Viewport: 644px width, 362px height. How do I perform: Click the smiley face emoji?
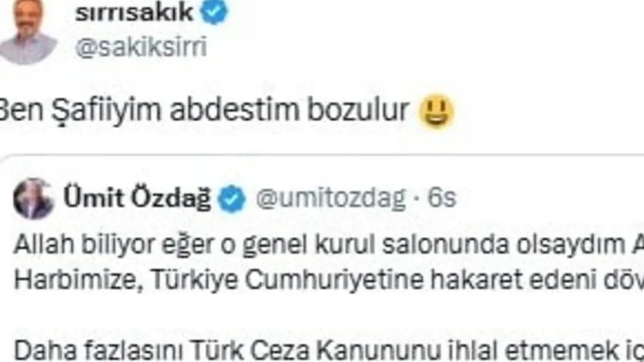[x=436, y=111]
